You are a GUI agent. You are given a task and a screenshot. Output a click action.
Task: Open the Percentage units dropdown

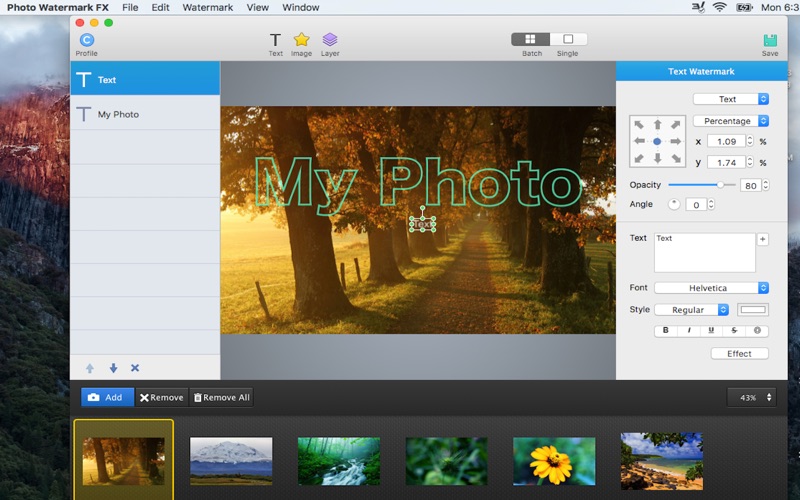click(731, 121)
